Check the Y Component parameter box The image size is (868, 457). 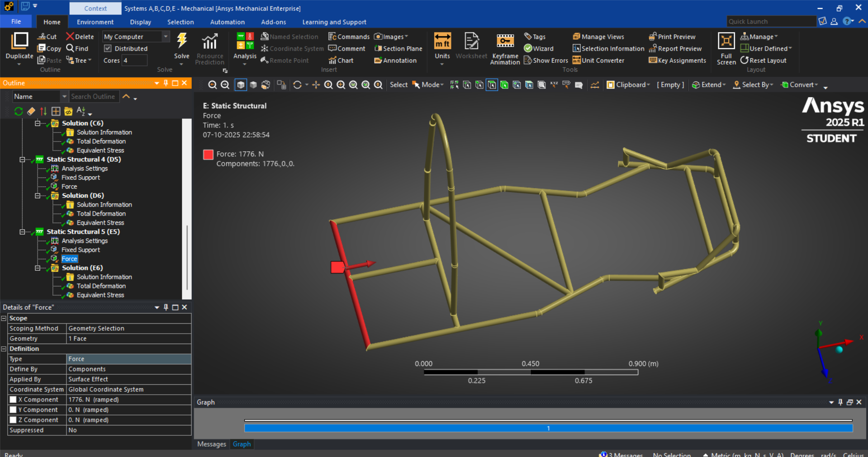pyautogui.click(x=13, y=410)
